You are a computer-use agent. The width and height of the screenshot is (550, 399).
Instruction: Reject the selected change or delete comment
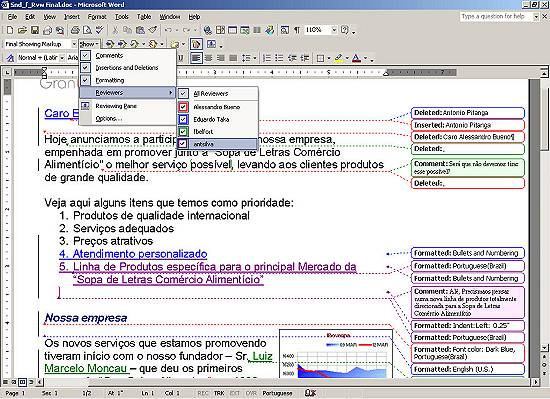(153, 44)
